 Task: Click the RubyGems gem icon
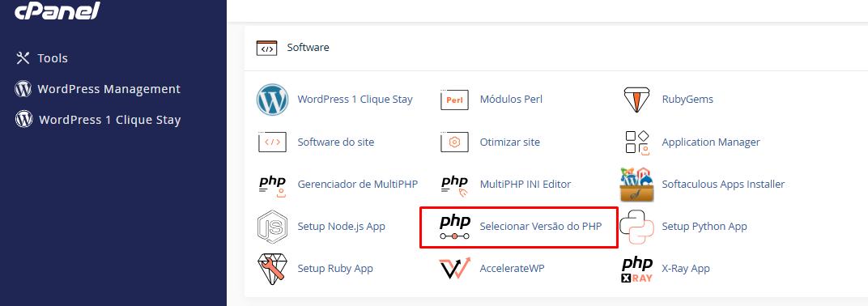coord(636,100)
